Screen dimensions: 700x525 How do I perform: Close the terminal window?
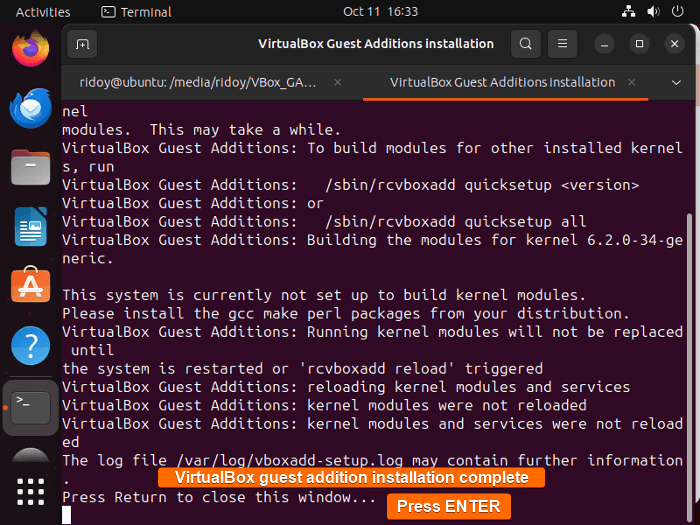click(x=675, y=44)
